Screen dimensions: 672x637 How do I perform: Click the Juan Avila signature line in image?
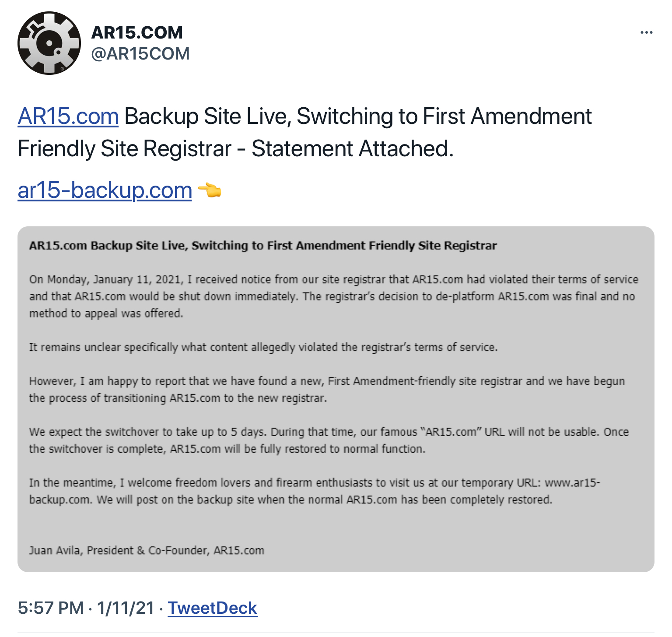(x=147, y=550)
